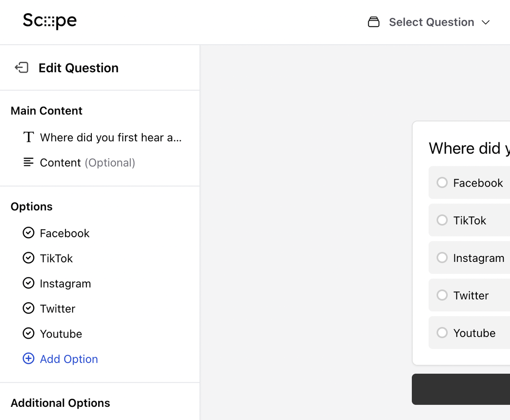Click the Scope logo
This screenshot has height=420, width=510.
point(50,21)
